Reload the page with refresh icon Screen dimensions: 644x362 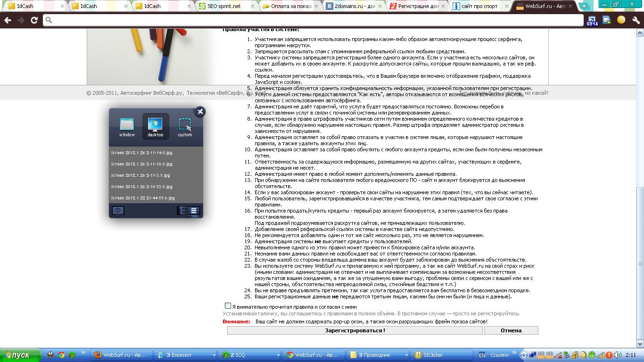point(34,20)
